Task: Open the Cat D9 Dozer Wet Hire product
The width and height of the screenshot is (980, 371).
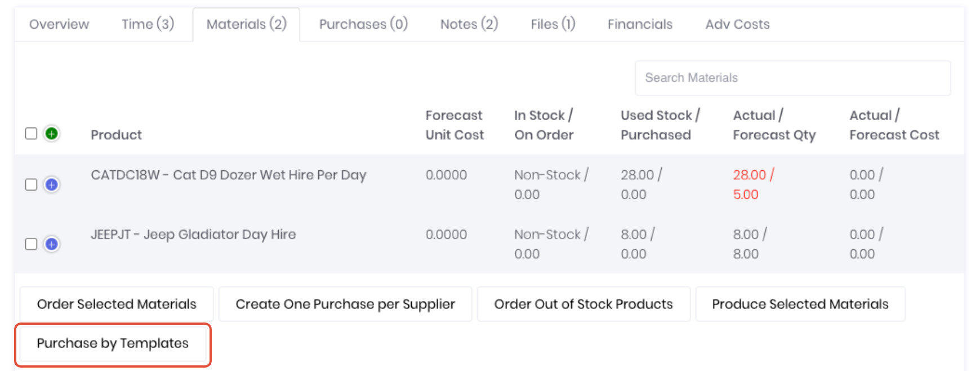Action: click(x=228, y=175)
